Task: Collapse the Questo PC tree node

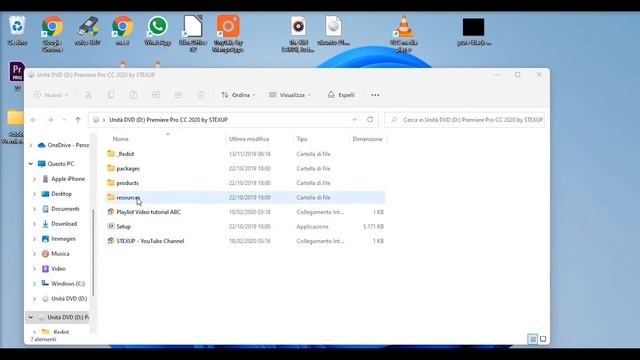Action: [x=31, y=164]
